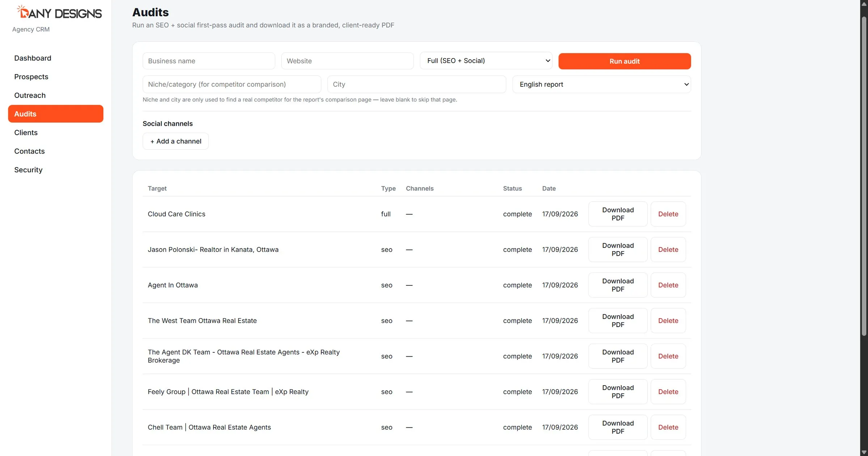The image size is (868, 456).
Task: Click into the Website field
Action: [x=347, y=61]
